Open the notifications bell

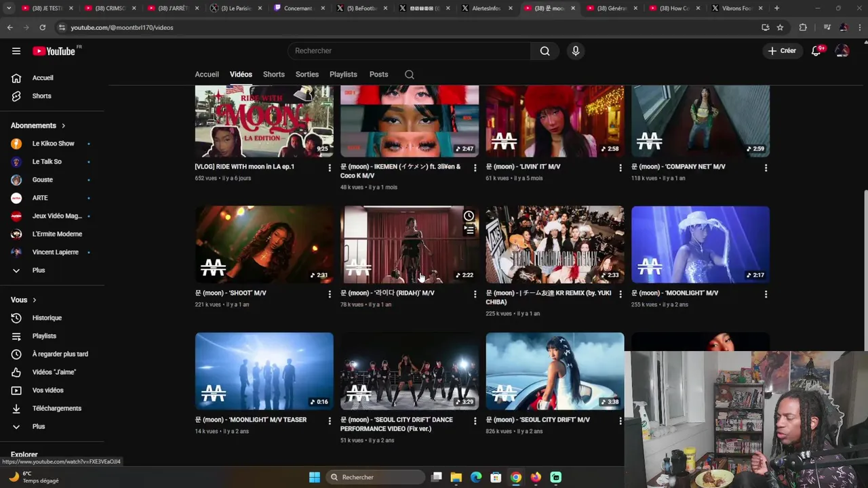[816, 51]
